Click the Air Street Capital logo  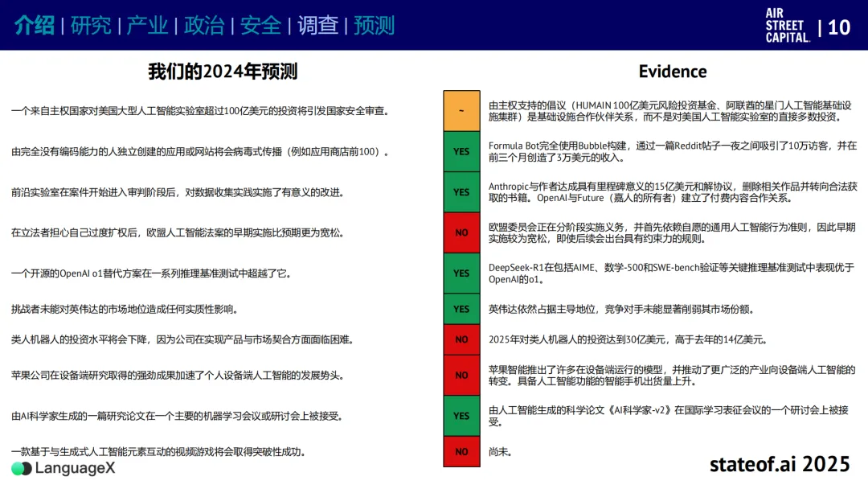pos(787,26)
